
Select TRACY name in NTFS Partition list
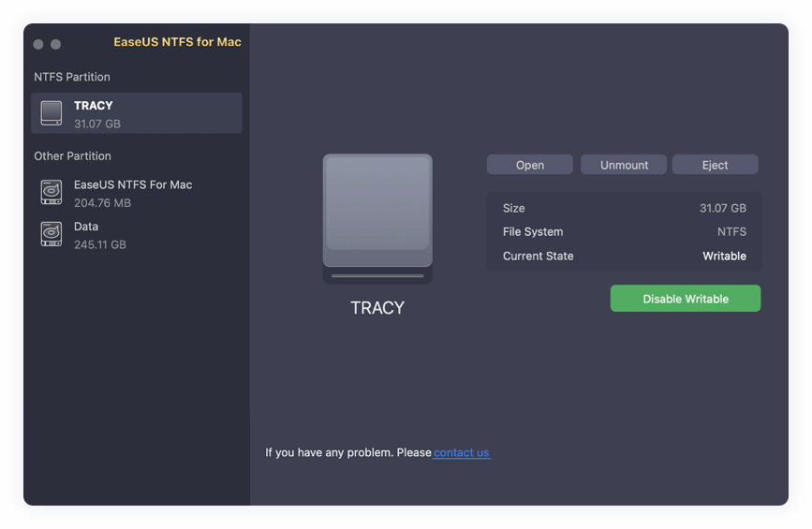pyautogui.click(x=94, y=106)
